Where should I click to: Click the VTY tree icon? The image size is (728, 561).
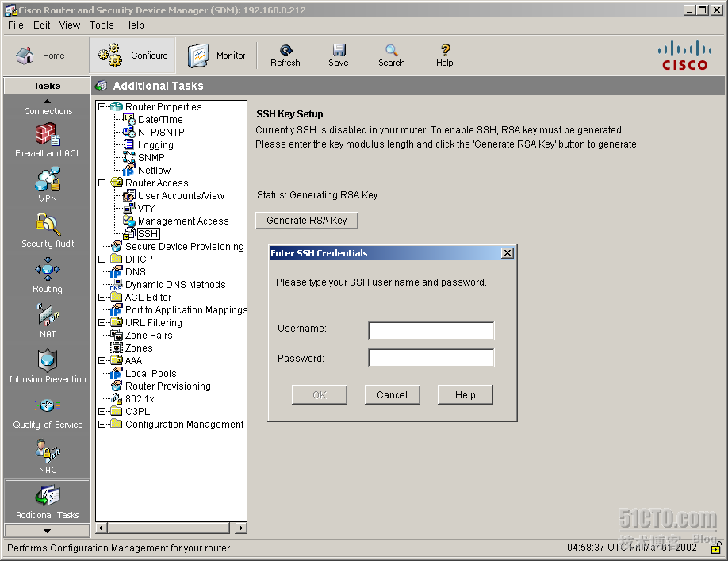(x=129, y=208)
